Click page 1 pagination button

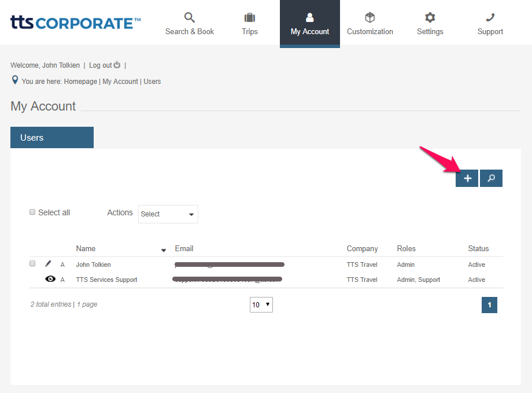coord(489,305)
